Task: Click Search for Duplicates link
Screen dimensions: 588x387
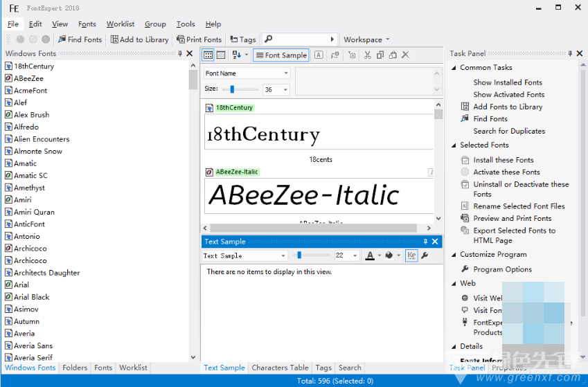Action: coord(509,132)
